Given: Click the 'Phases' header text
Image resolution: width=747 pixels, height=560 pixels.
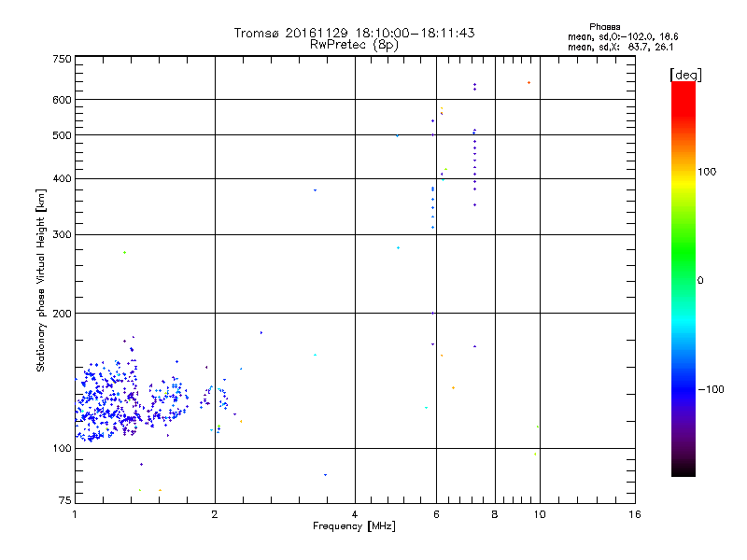Looking at the screenshot, I should point(604,27).
